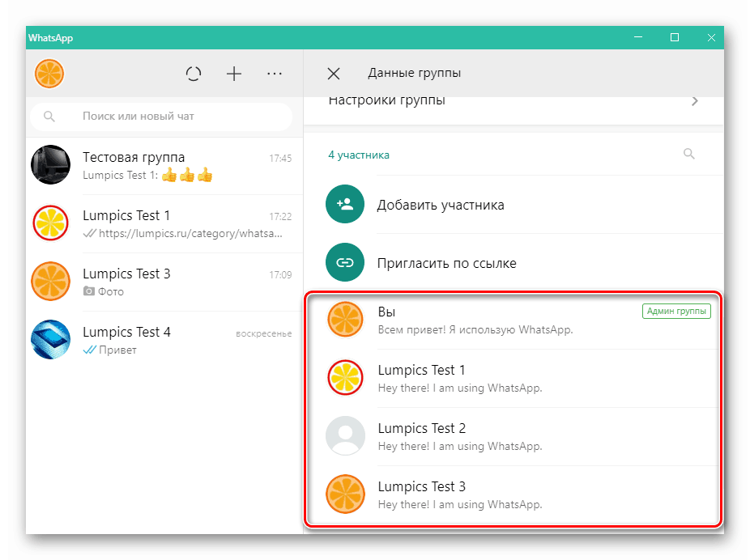
Task: Click the add participant person icon
Action: tap(345, 204)
